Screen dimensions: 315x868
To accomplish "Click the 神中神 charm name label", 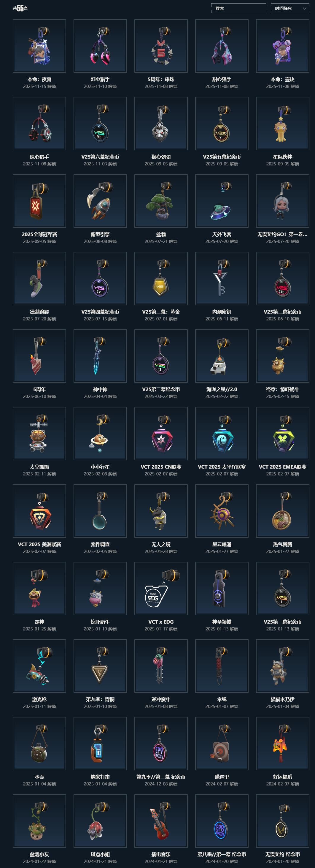I will point(100,389).
